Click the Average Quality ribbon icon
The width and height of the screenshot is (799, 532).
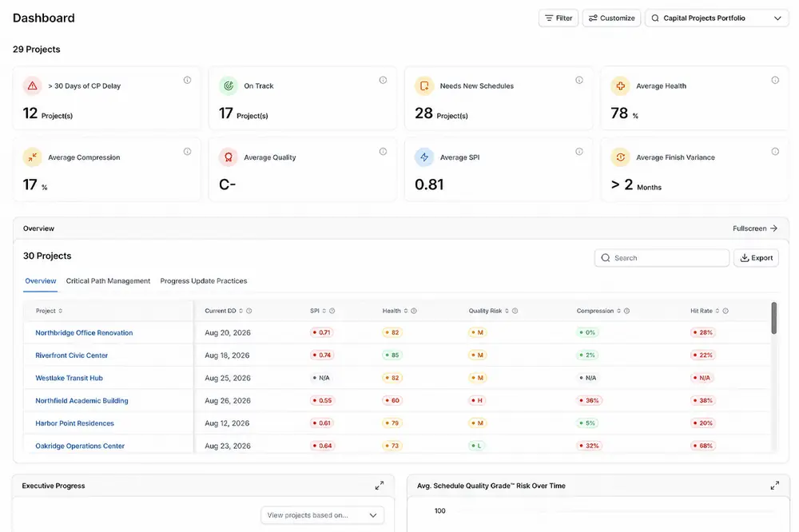[x=229, y=157]
